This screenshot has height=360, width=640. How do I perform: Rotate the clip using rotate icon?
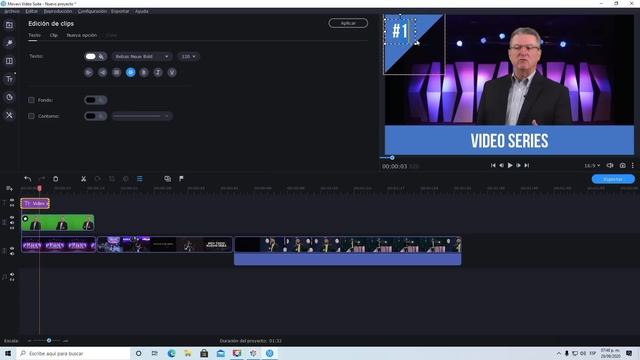[x=98, y=179]
